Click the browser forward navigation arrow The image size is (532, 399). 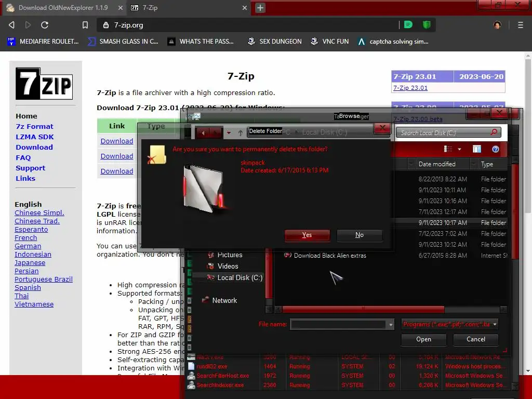(x=28, y=25)
